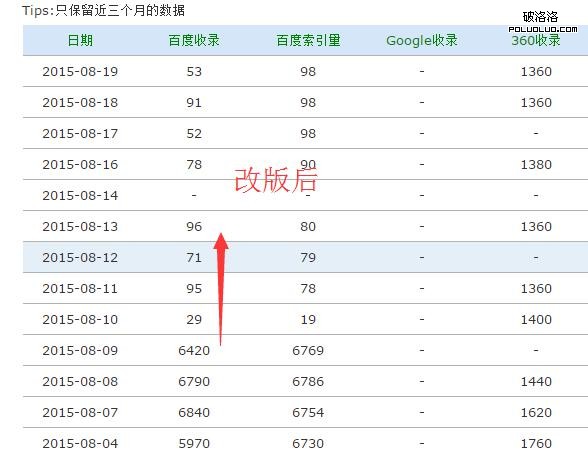Click index value 78 for 08-11
The image size is (588, 455).
coord(308,288)
